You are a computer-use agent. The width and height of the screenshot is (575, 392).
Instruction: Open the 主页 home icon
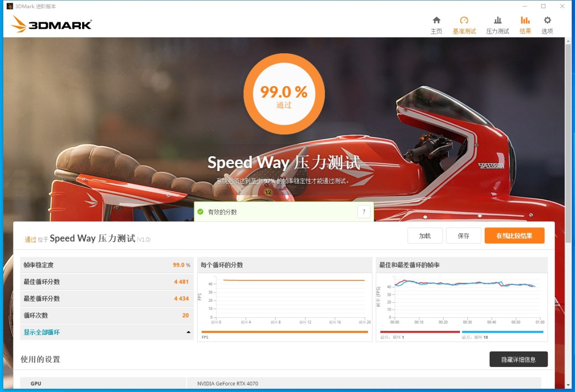pyautogui.click(x=436, y=20)
